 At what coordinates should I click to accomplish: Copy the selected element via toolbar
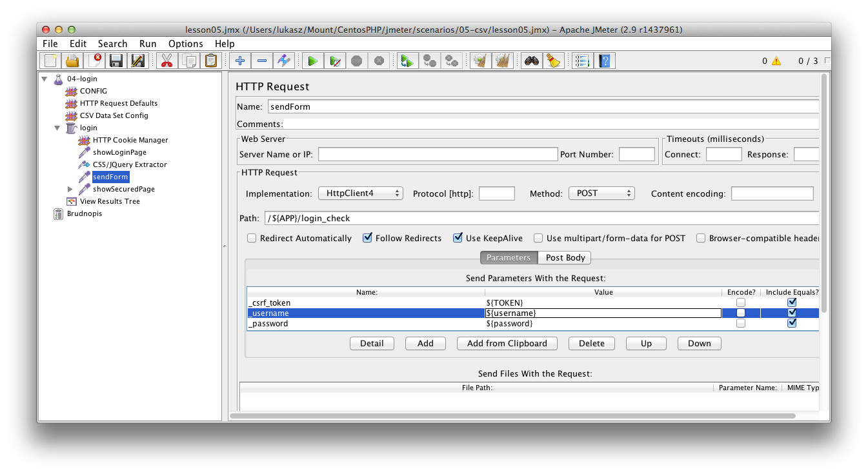[188, 61]
